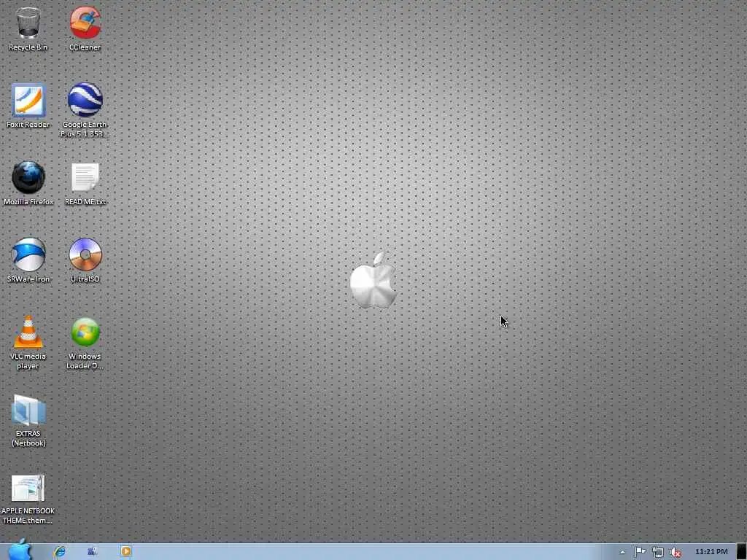Select VLC media player cone icon
The image size is (747, 560).
click(x=28, y=343)
